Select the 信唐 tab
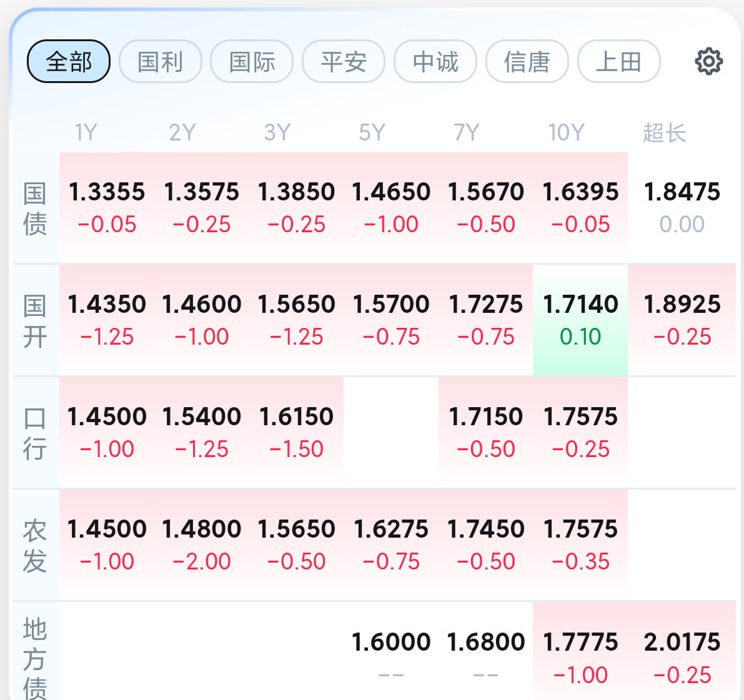This screenshot has width=744, height=700. click(x=527, y=61)
